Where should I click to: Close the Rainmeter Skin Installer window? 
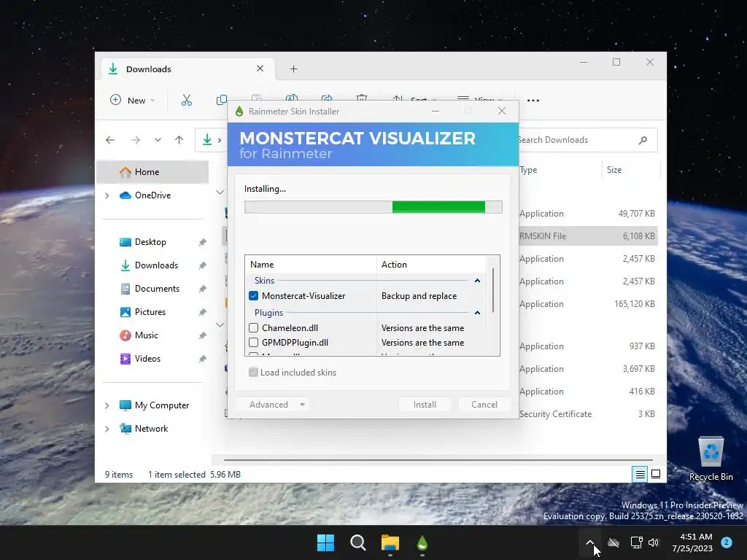click(502, 111)
